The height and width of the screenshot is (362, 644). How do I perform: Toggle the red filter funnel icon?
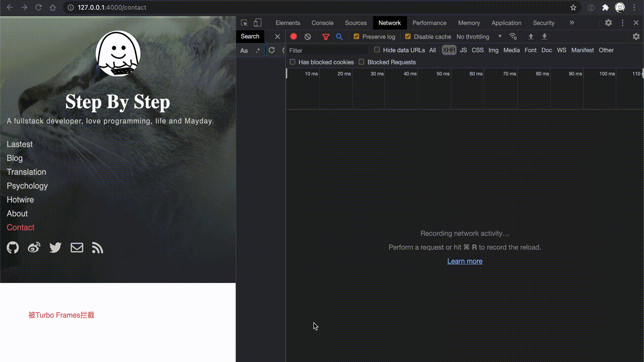point(326,37)
